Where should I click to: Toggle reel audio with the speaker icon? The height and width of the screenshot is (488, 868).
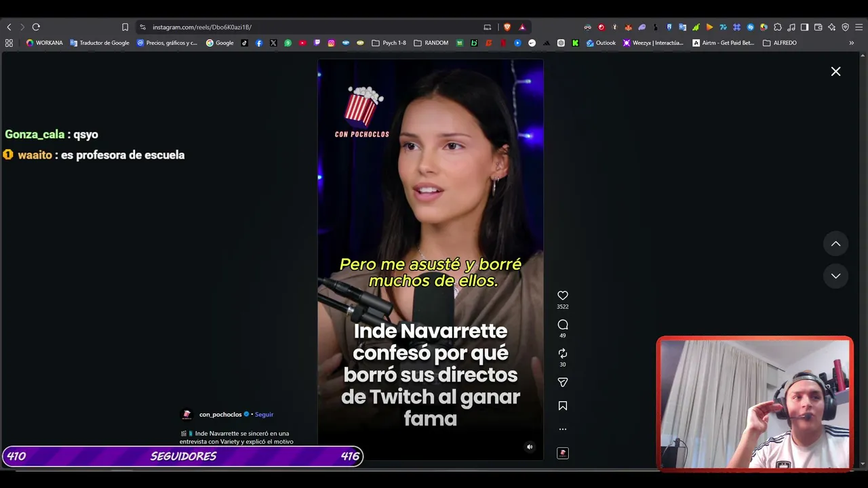[x=530, y=447]
